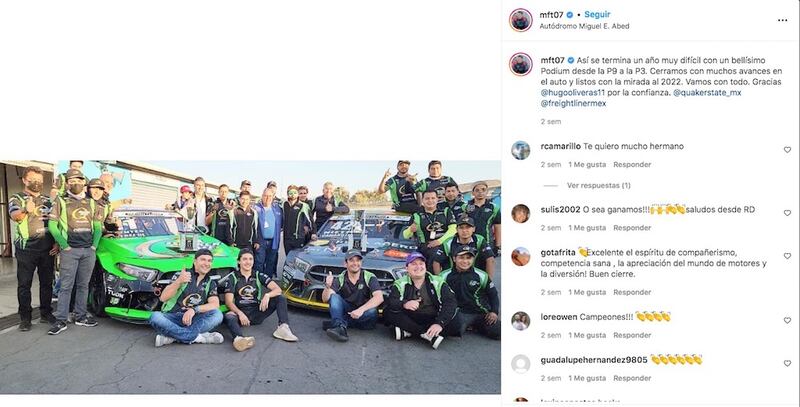Open the @hugooliveras11 mention link
The width and height of the screenshot is (800, 407).
(x=572, y=92)
